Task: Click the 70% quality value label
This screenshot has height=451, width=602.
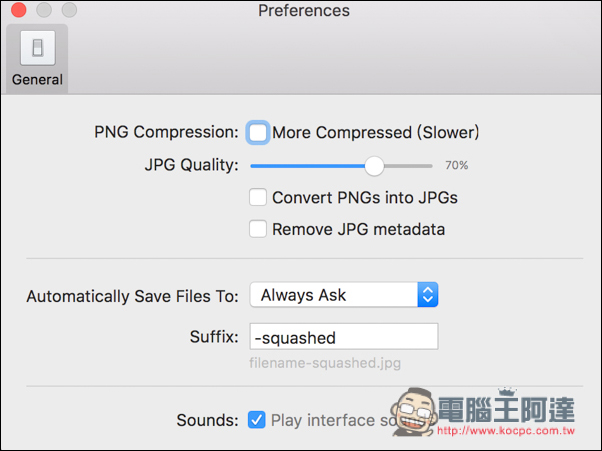Action: tap(456, 165)
